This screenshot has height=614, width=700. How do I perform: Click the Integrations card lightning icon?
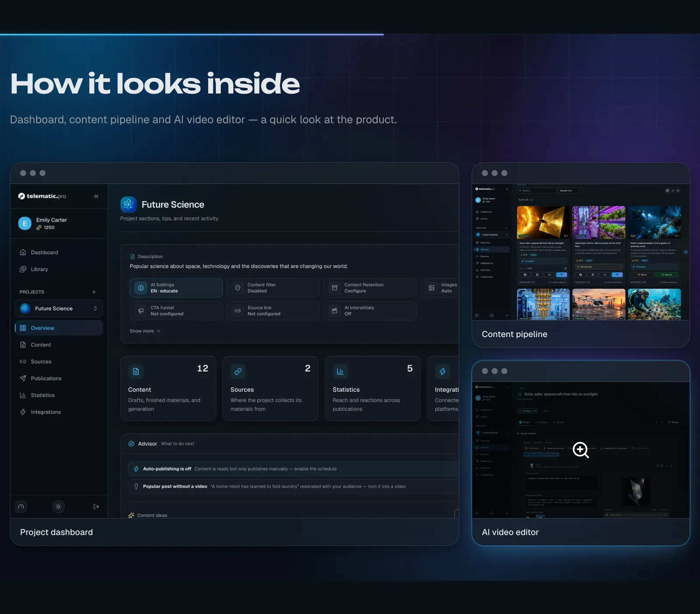[442, 371]
